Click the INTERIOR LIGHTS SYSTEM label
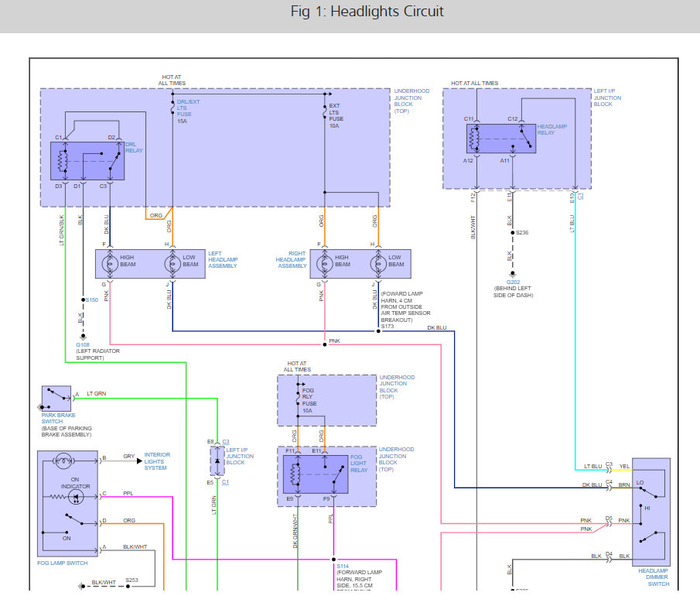700x606 pixels. tap(157, 460)
